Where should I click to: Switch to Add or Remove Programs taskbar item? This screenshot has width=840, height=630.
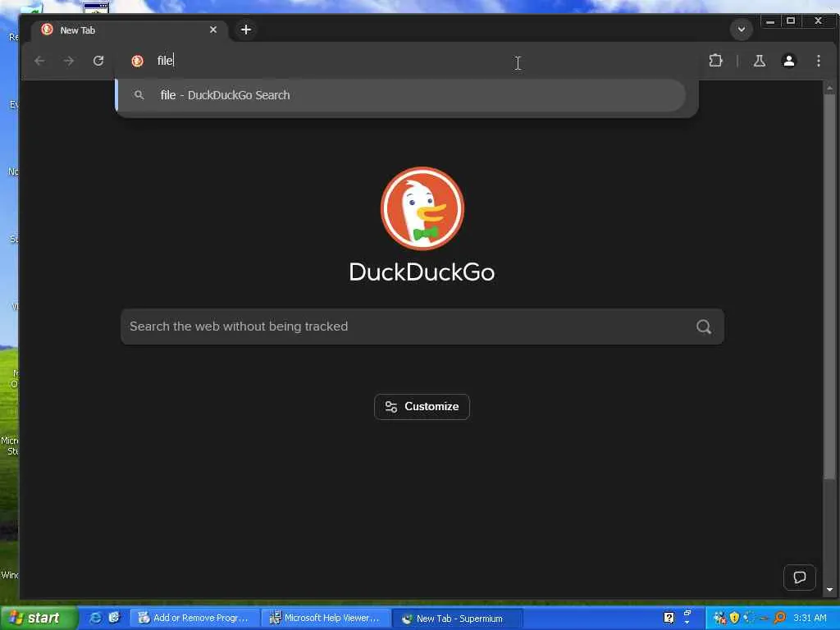point(195,618)
